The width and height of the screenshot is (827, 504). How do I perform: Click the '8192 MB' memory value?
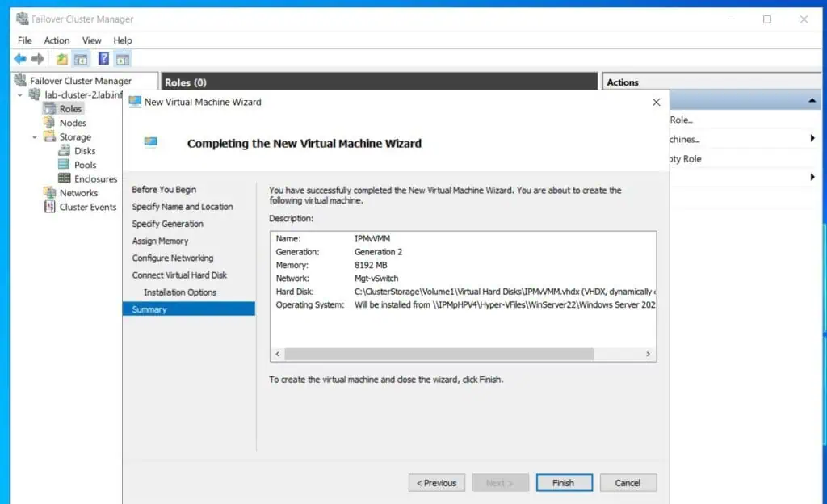click(x=371, y=265)
